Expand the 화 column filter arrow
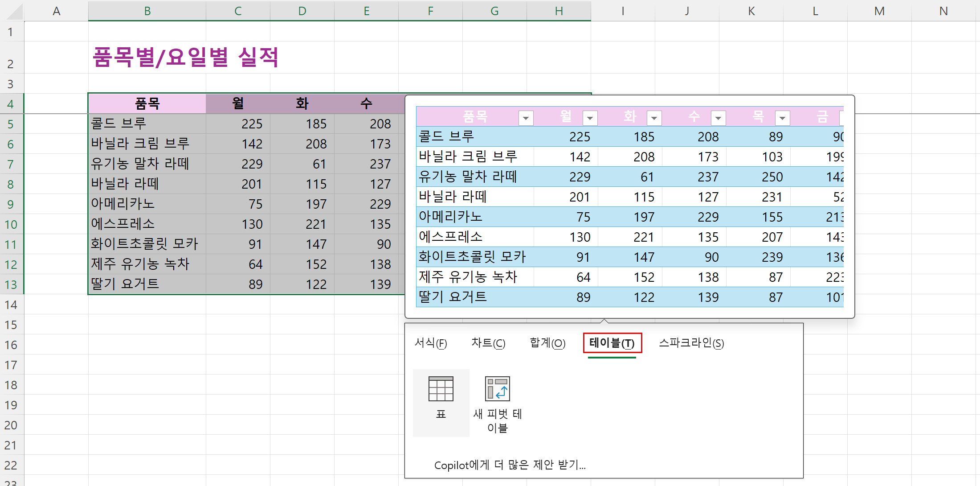This screenshot has width=980, height=486. [x=654, y=118]
